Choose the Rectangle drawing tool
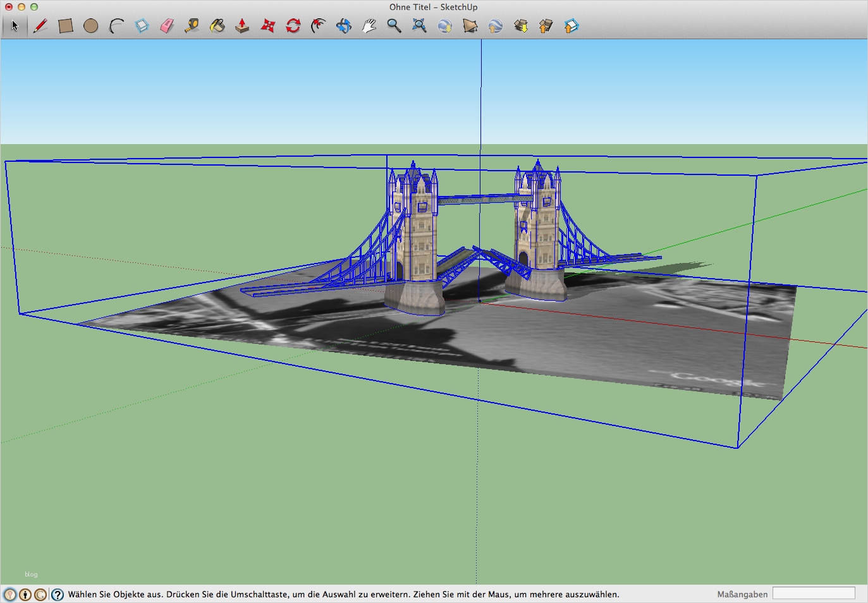868x603 pixels. coord(66,26)
